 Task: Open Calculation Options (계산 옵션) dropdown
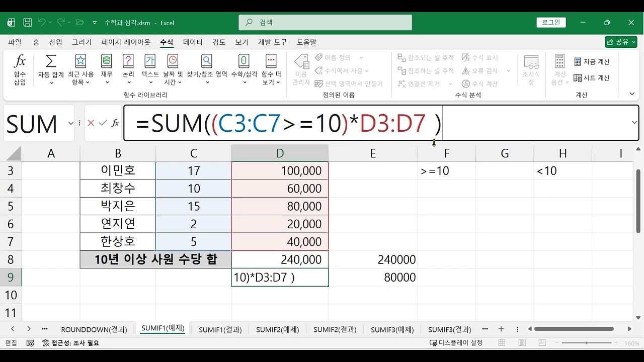(x=559, y=70)
